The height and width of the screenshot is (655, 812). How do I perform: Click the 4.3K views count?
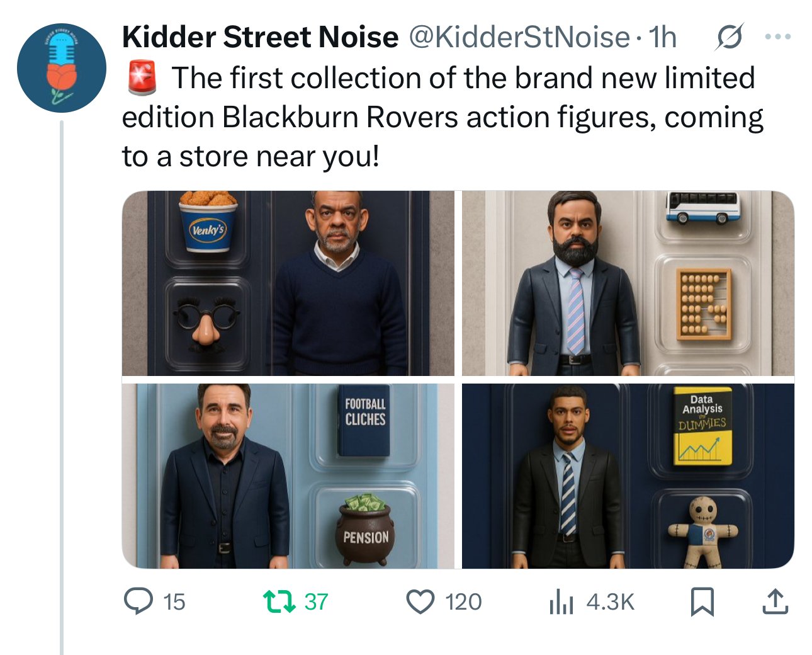click(x=610, y=602)
